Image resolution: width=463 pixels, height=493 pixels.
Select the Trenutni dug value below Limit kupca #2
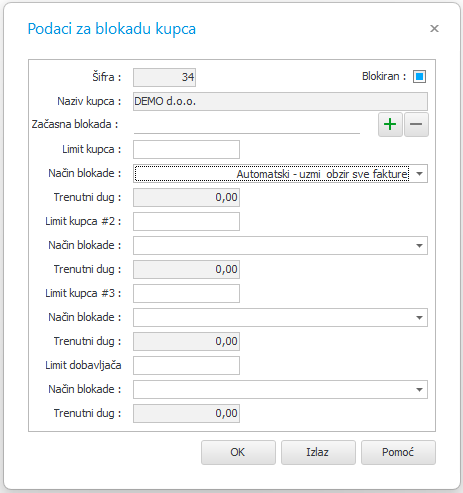pyautogui.click(x=186, y=269)
